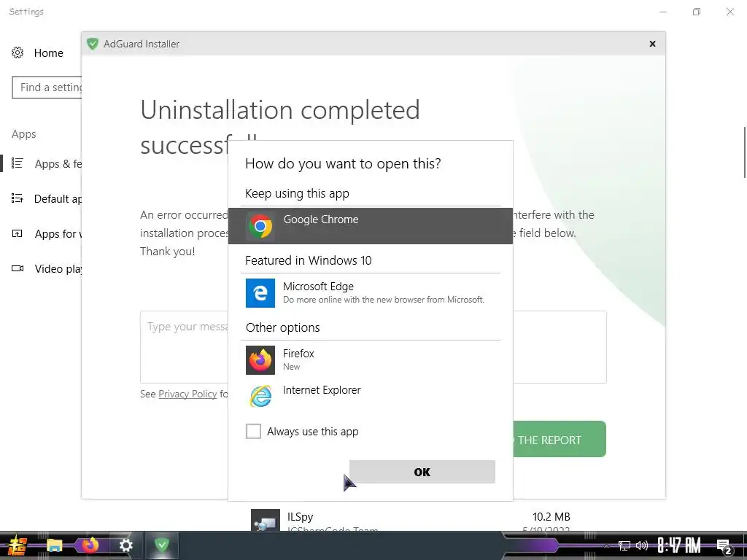Click Settings window scrollbar on right edge
747x560 pixels.
tap(745, 152)
